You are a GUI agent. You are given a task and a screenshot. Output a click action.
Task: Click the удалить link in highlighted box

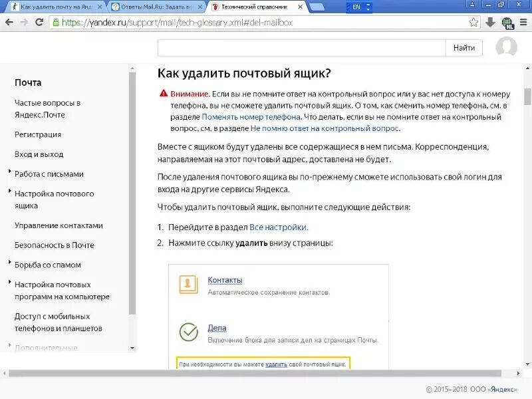point(276,364)
